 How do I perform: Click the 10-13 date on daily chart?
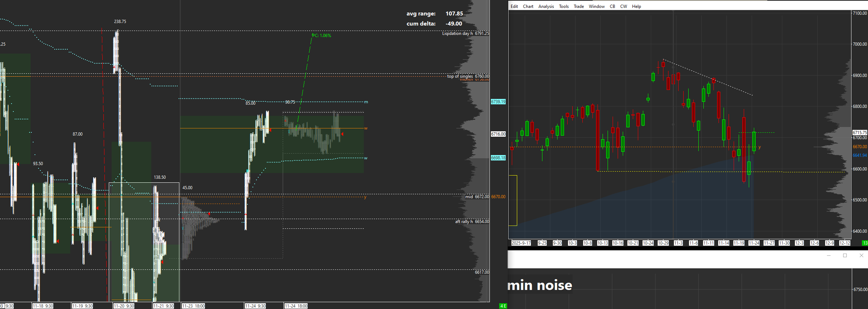(603, 243)
